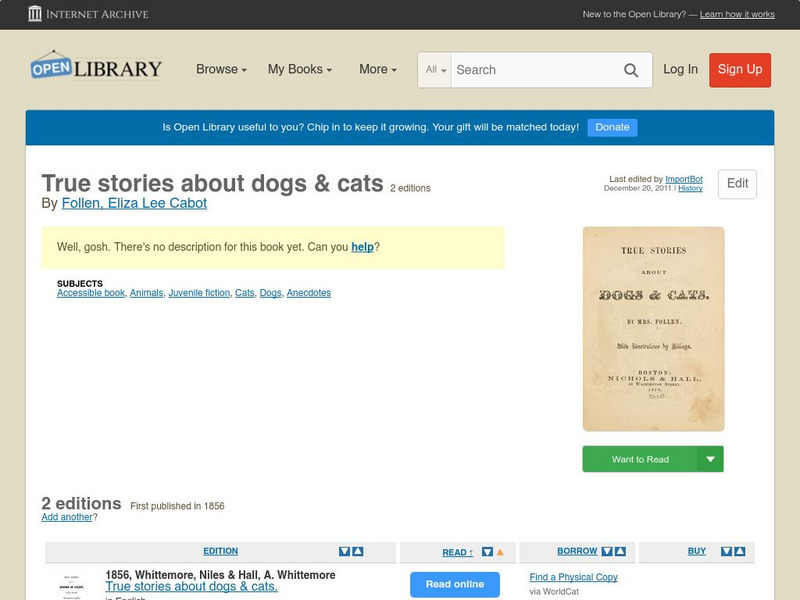Open the 1856 edition cover thumbnail
Viewport: 800px width, 600px height.
tap(72, 587)
